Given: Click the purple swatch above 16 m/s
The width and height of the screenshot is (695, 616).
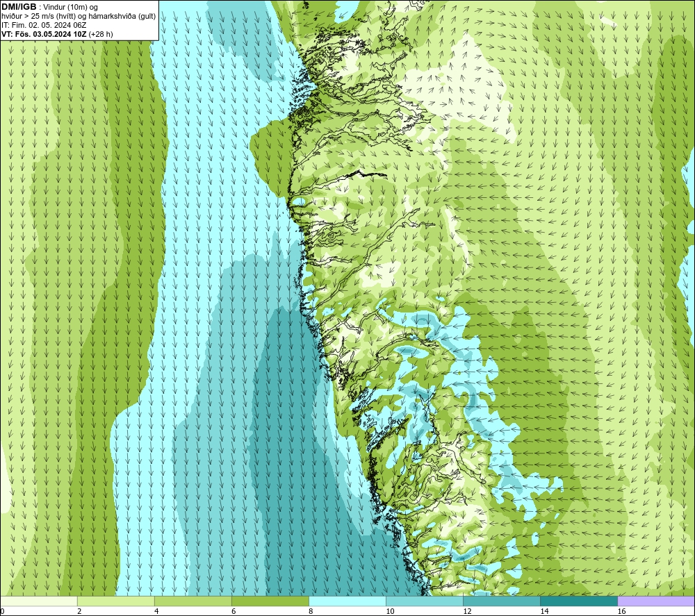Looking at the screenshot, I should coord(656,601).
